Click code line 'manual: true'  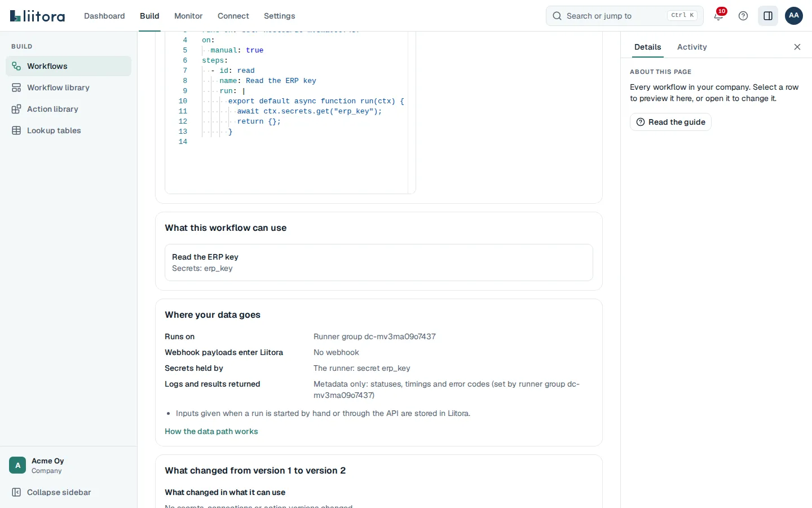(x=237, y=50)
